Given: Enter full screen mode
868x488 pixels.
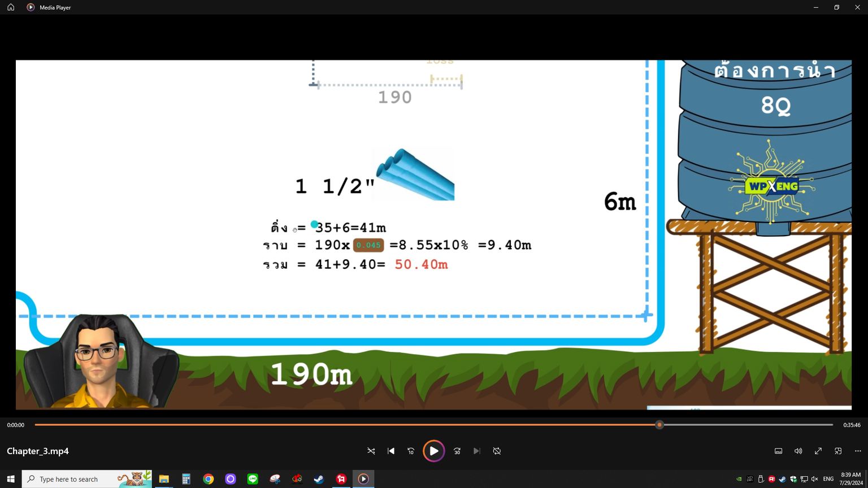Looking at the screenshot, I should tap(818, 451).
